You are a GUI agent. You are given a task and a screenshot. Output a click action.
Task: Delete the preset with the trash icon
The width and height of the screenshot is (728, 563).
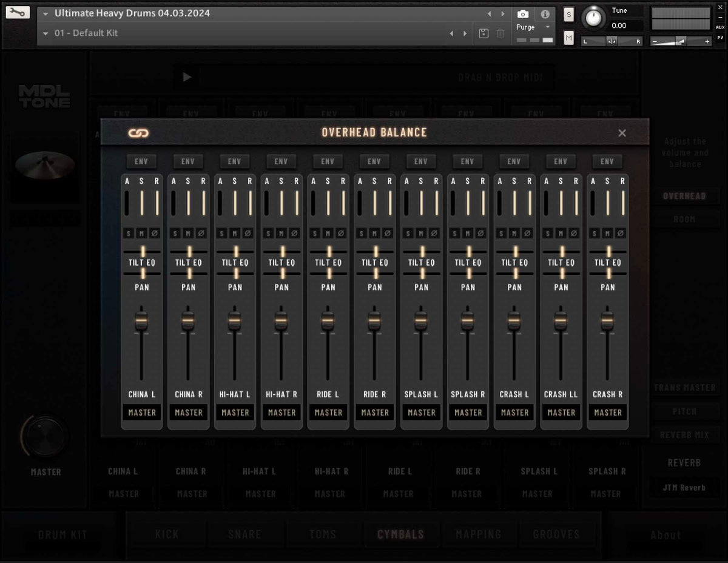(500, 33)
